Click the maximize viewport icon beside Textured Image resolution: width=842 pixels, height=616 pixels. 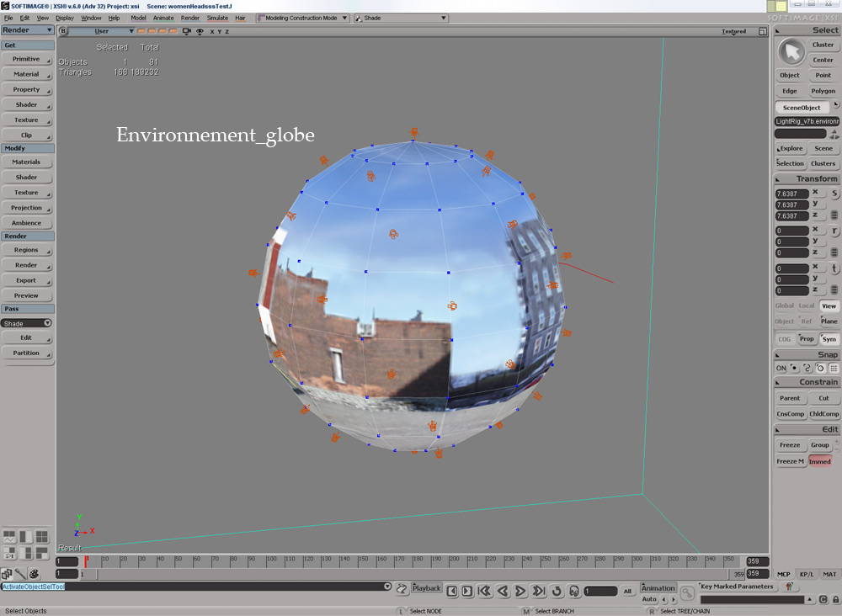763,31
